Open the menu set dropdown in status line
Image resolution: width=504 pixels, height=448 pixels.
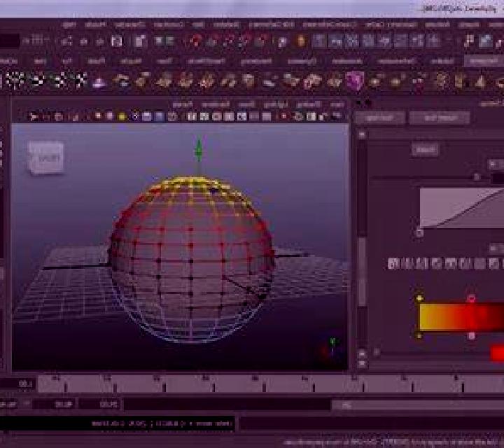coord(10,41)
